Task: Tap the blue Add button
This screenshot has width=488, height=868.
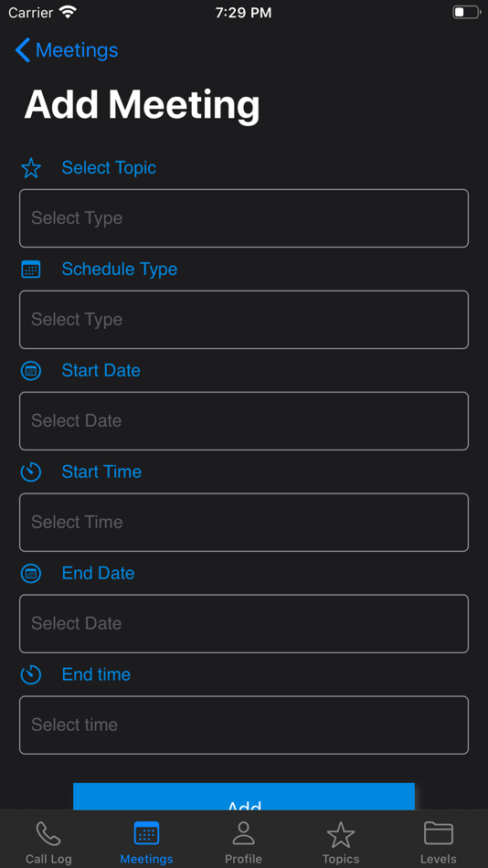Action: click(244, 797)
